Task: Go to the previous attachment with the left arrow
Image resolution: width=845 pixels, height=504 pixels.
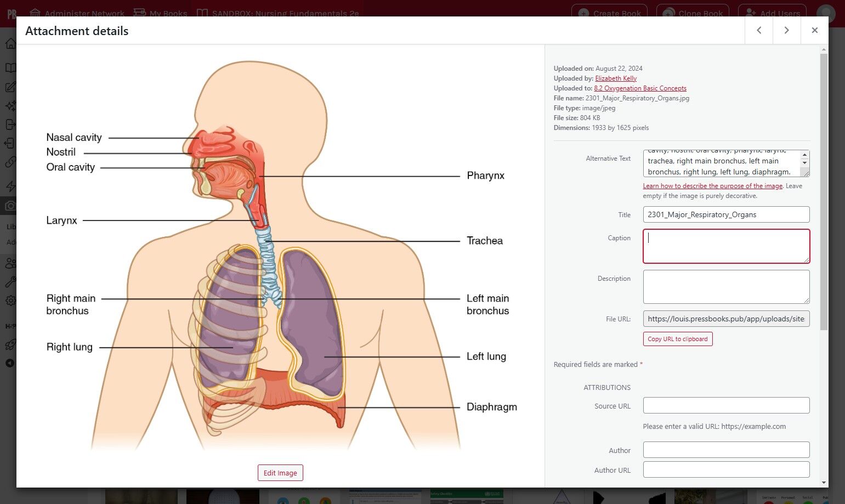Action: [759, 31]
